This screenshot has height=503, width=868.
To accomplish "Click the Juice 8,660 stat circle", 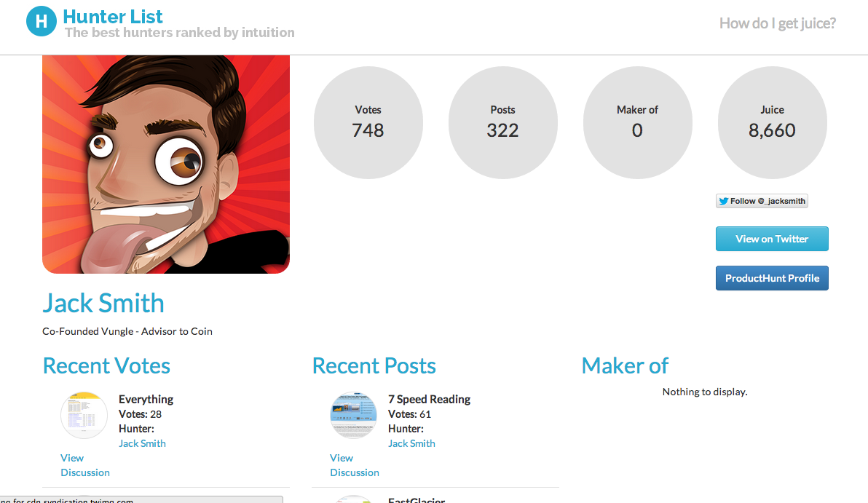I will pyautogui.click(x=772, y=122).
